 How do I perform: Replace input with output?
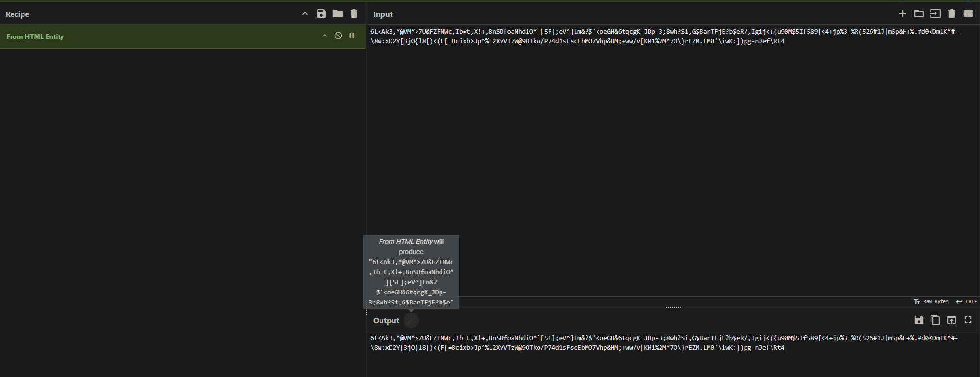click(x=952, y=320)
